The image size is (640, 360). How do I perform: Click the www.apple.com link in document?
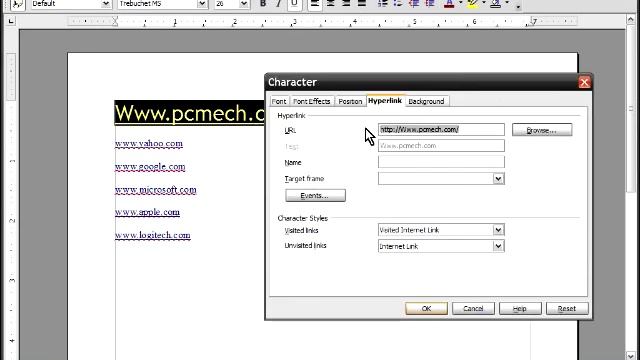point(147,212)
